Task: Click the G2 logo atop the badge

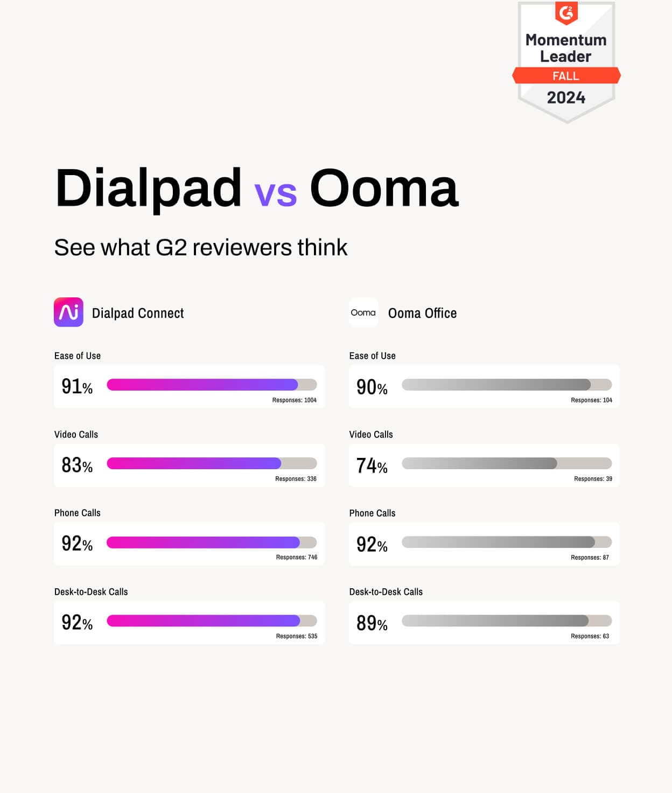Action: tap(566, 12)
